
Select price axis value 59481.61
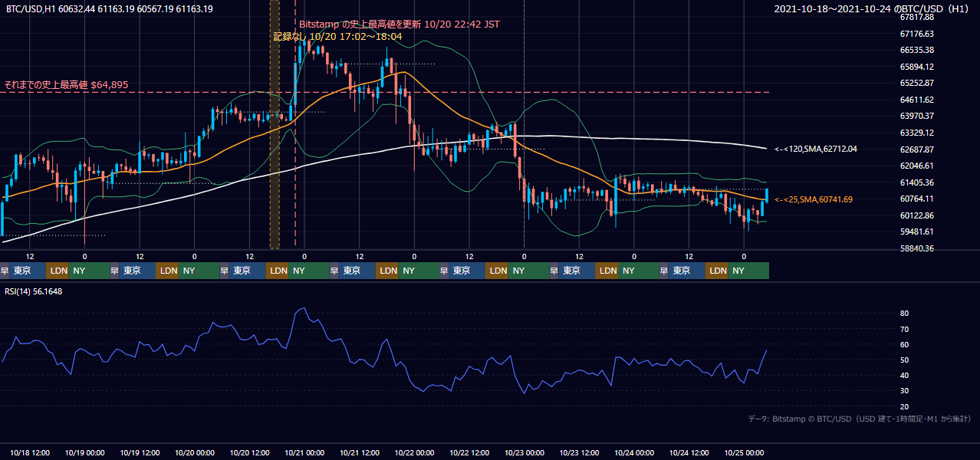point(917,232)
